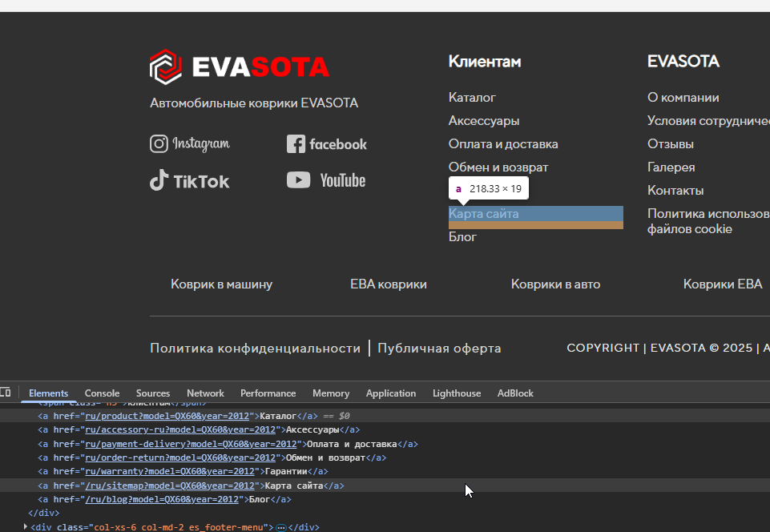Open the Отзывы link
The image size is (770, 532).
pos(671,144)
